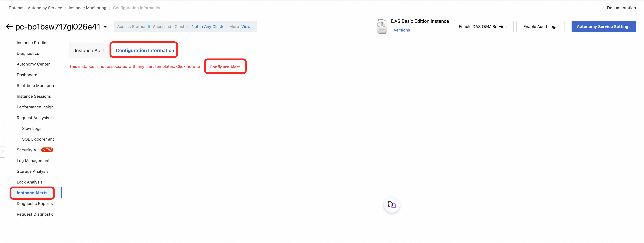The width and height of the screenshot is (644, 243).
Task: Open Instance Profile in the sidebar
Action: click(x=32, y=43)
